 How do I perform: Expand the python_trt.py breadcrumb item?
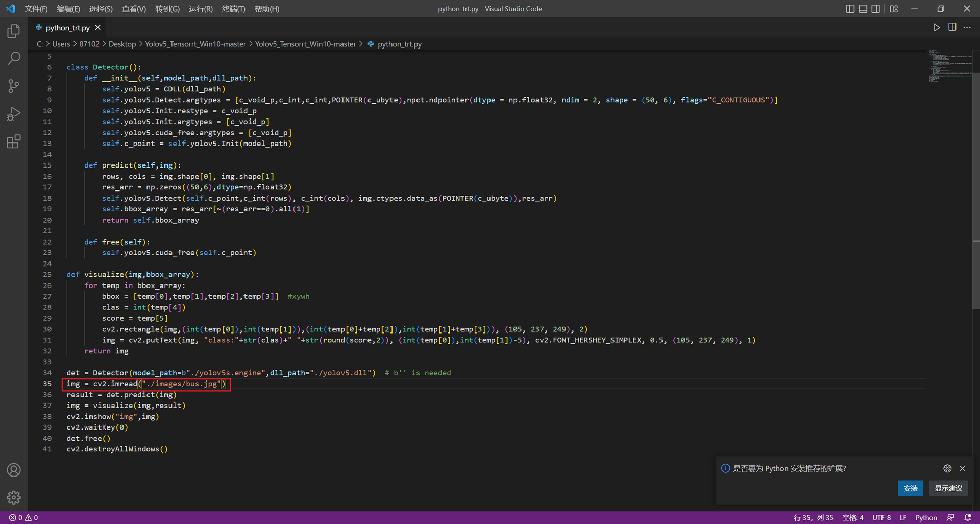pos(395,44)
